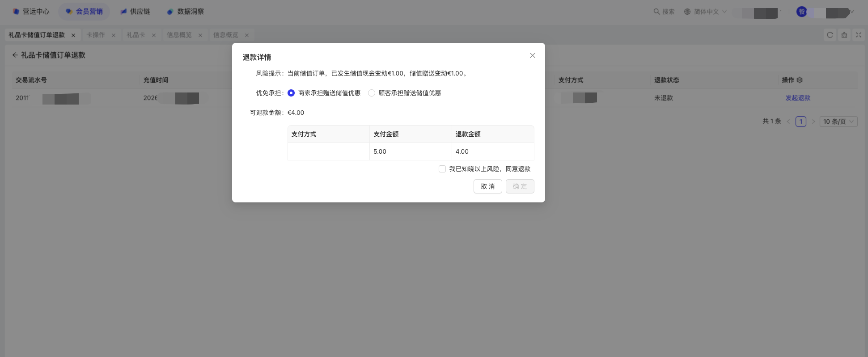Open the 供应链 menu
The height and width of the screenshot is (357, 868).
point(135,12)
